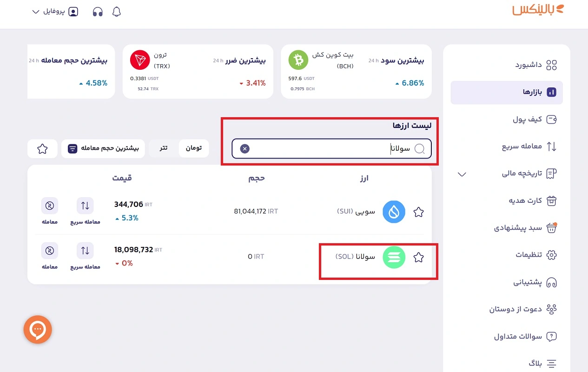Click the sidebar support headset icon
This screenshot has width=588, height=372.
(x=551, y=282)
